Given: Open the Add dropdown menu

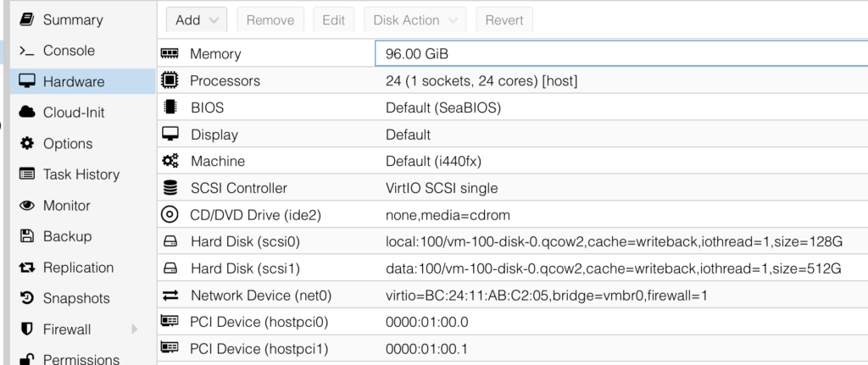Looking at the screenshot, I should 196,20.
